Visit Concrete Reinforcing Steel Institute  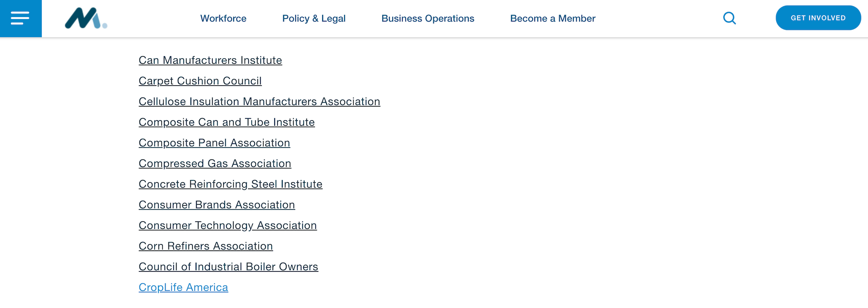[230, 184]
